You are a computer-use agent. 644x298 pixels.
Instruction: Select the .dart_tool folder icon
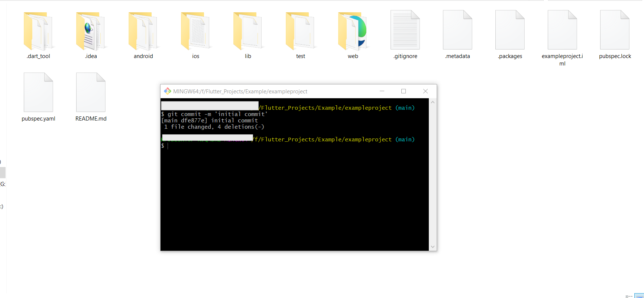coord(38,31)
